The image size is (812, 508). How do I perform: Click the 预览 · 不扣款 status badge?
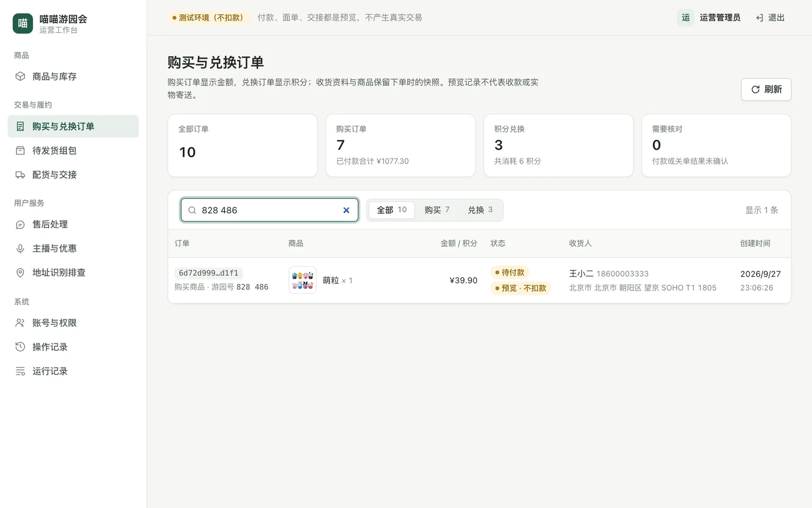[521, 288]
